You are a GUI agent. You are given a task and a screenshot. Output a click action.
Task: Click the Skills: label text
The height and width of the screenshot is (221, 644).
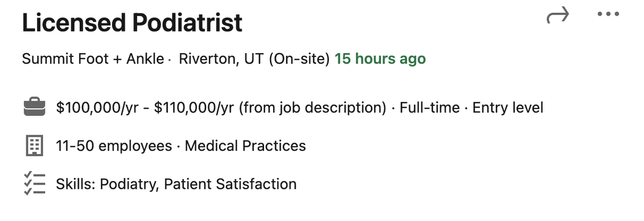click(75, 185)
